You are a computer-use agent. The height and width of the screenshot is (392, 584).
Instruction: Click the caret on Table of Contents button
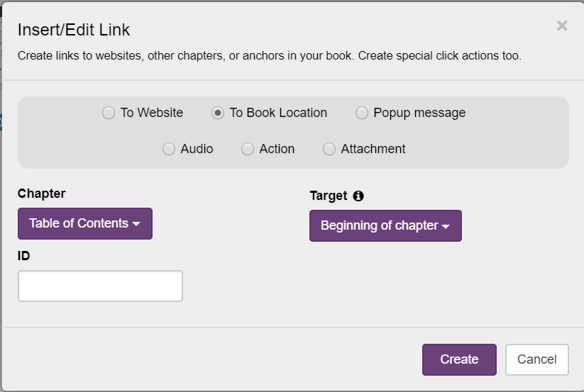tap(136, 224)
